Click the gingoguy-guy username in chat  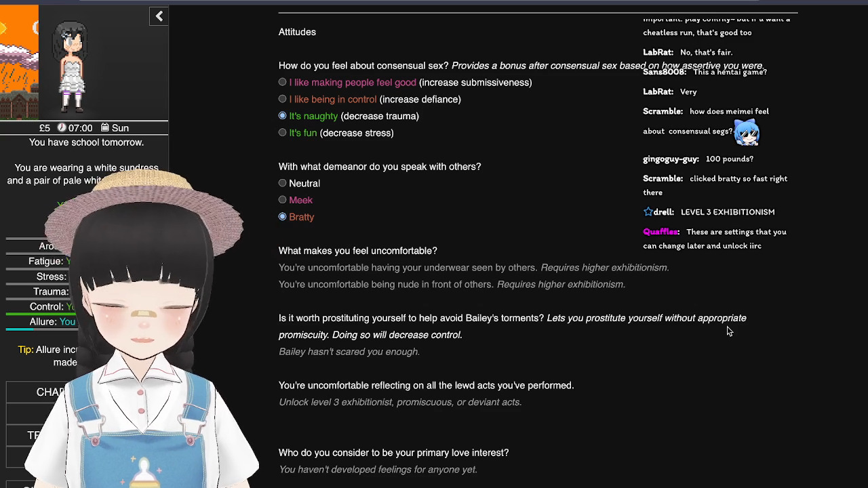(671, 159)
